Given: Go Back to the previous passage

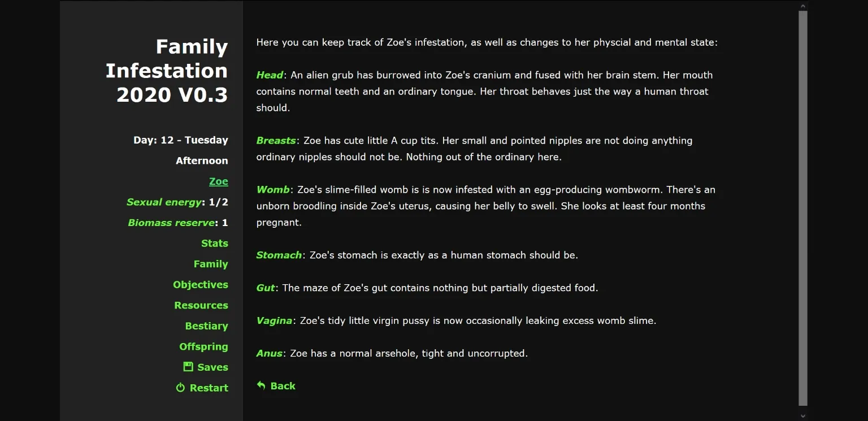Looking at the screenshot, I should (x=281, y=385).
